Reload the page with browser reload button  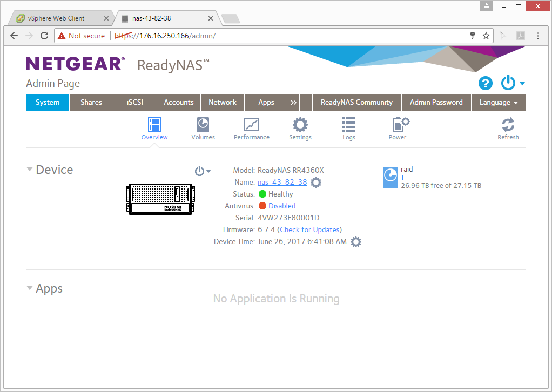pyautogui.click(x=44, y=36)
